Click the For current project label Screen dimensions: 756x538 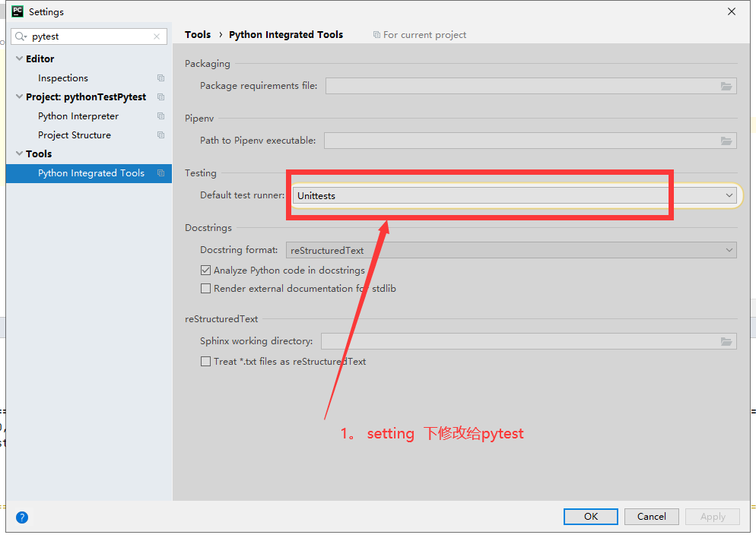424,35
